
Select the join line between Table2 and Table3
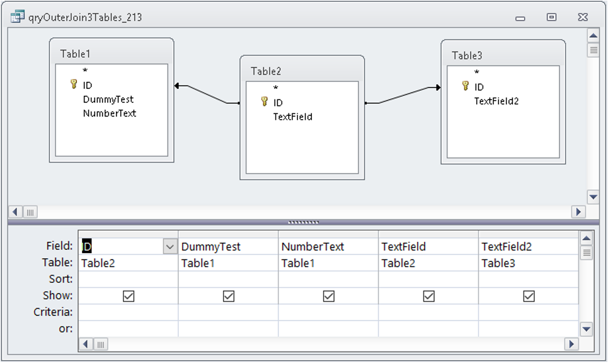(403, 95)
